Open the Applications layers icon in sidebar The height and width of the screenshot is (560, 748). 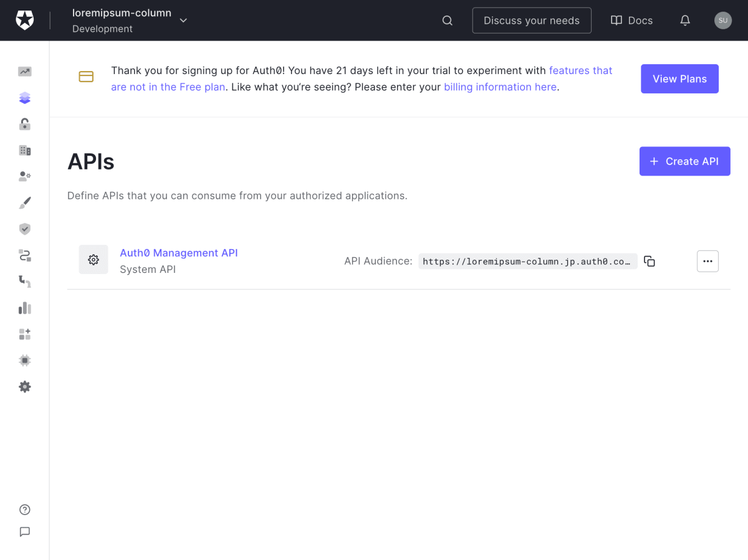pos(25,98)
